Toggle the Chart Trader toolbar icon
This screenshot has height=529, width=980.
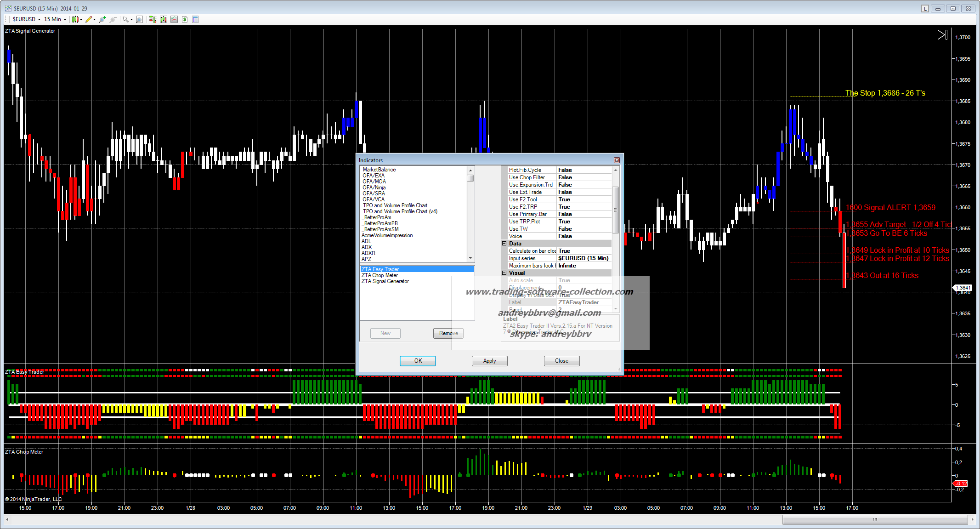153,19
